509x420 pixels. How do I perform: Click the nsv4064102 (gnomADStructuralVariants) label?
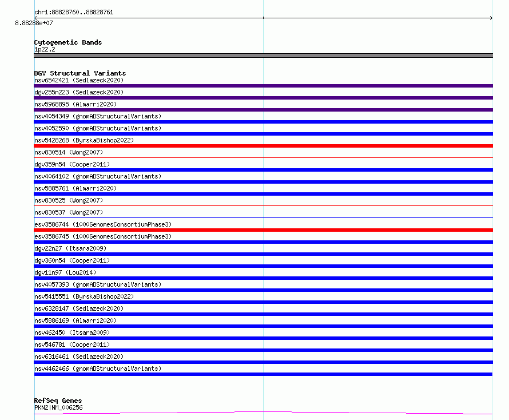click(x=98, y=176)
